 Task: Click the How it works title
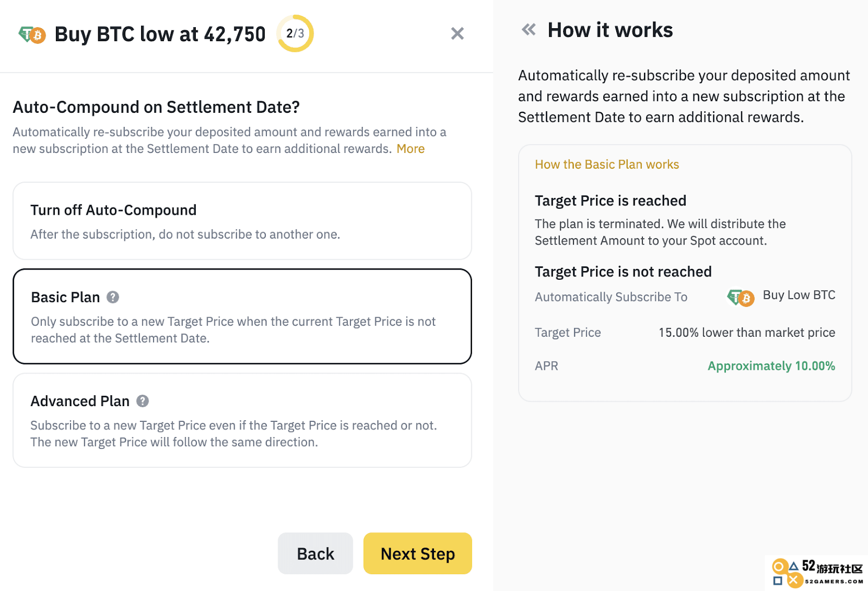[x=610, y=30]
